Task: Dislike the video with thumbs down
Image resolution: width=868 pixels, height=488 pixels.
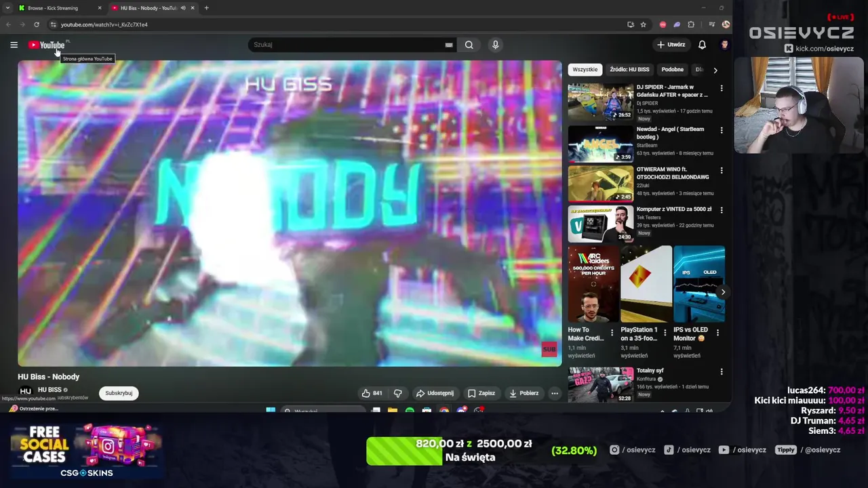Action: coord(398,393)
